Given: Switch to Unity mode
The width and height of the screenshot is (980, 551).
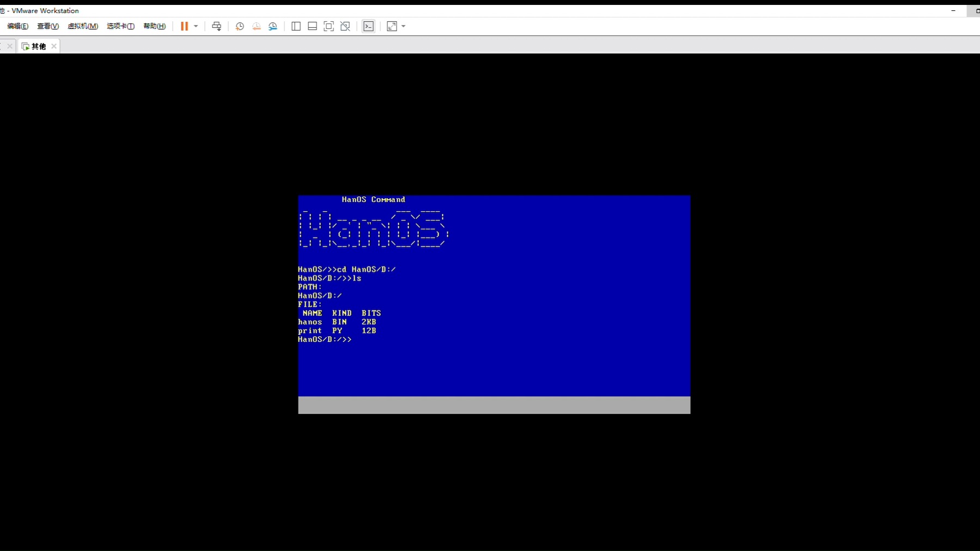Looking at the screenshot, I should [345, 26].
